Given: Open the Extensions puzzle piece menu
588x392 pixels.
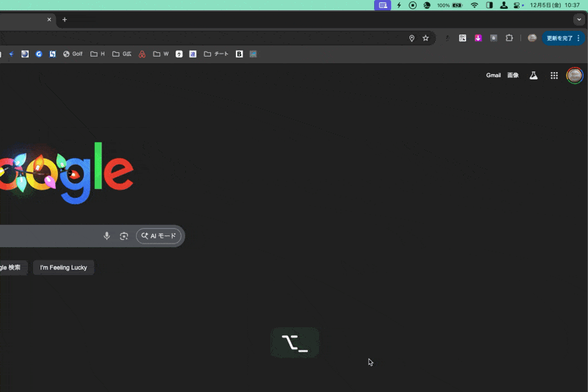Looking at the screenshot, I should pos(509,38).
